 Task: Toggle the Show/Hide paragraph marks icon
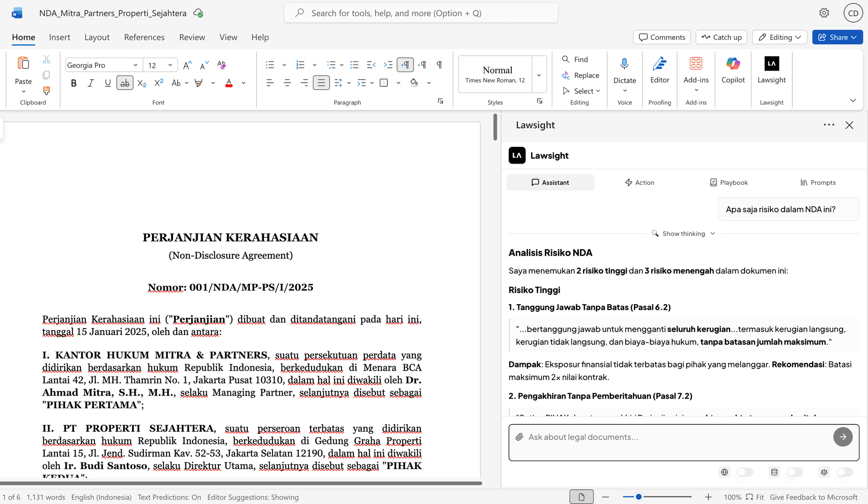pyautogui.click(x=439, y=65)
